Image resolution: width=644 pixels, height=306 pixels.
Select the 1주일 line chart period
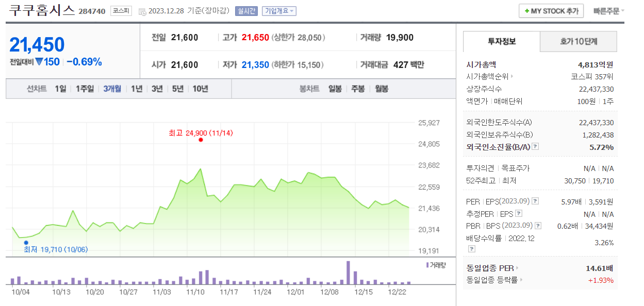click(85, 89)
